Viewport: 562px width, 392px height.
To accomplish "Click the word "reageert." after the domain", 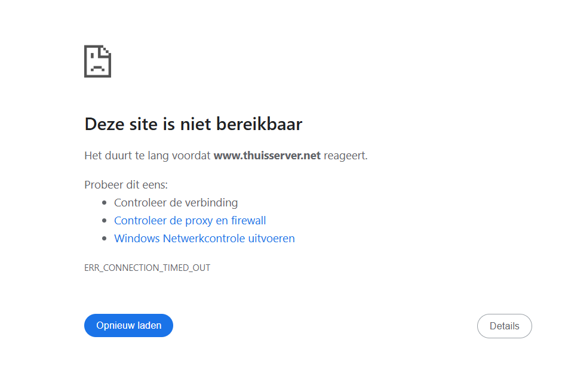I will point(346,156).
